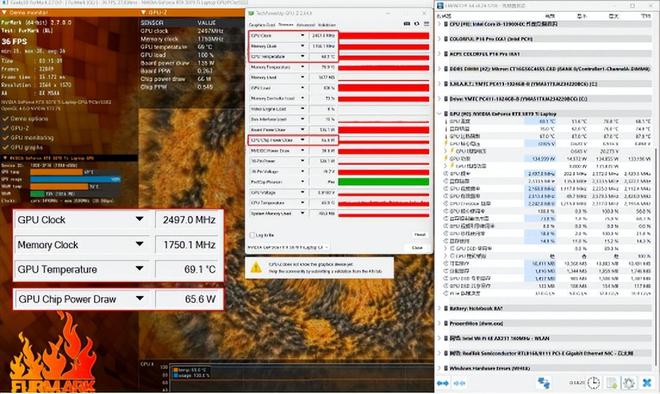This screenshot has height=394, width=660.
Task: Switch to GPU-Z Advanced tab
Action: [x=305, y=25]
